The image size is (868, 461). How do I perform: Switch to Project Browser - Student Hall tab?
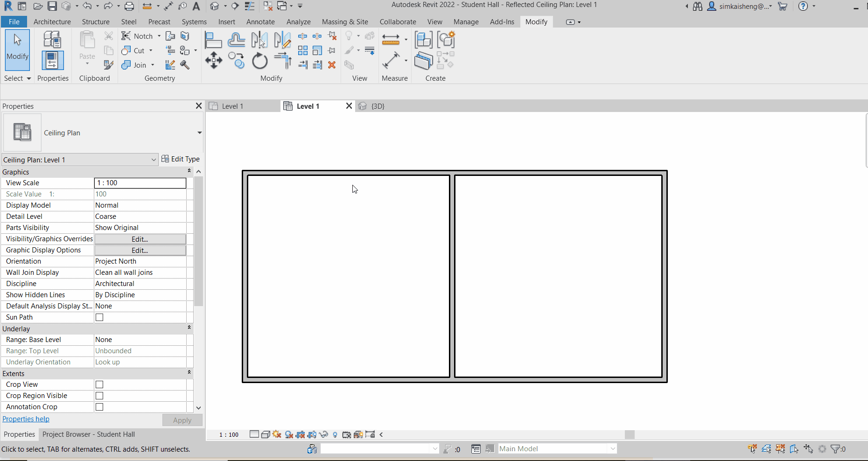[x=89, y=434]
